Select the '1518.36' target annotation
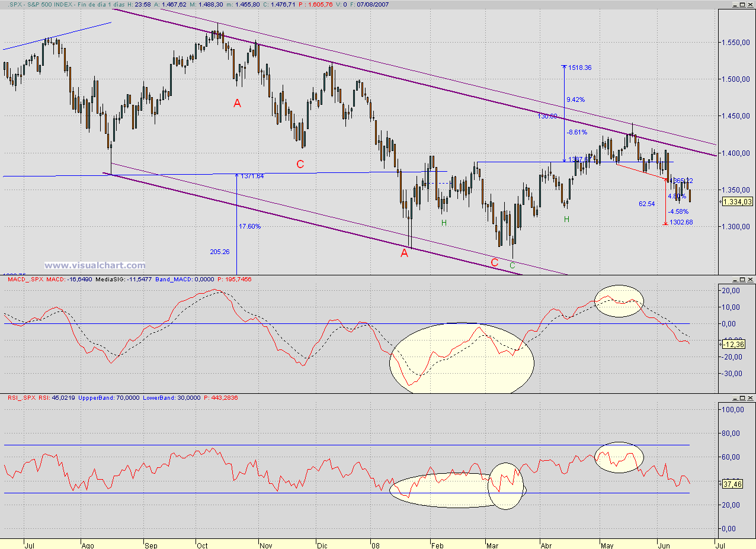The height and width of the screenshot is (549, 756). click(x=579, y=68)
